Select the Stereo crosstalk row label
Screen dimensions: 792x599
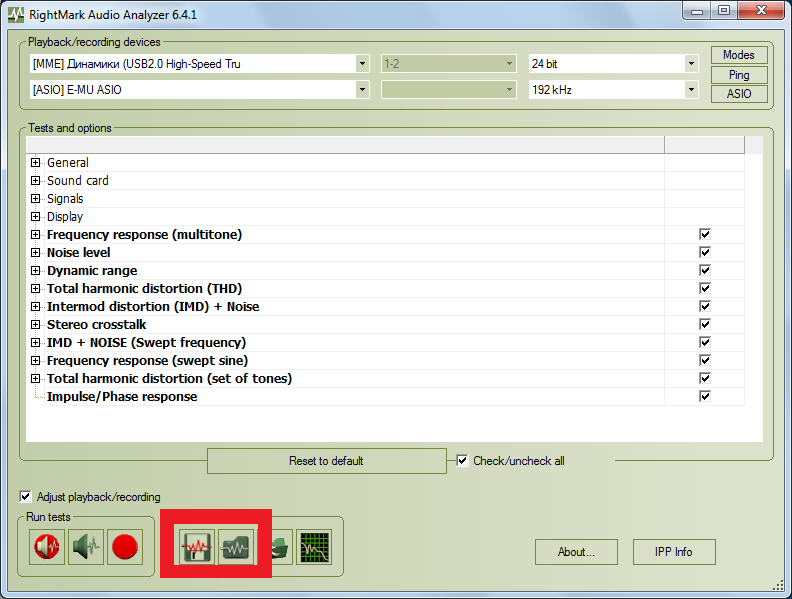tap(96, 324)
